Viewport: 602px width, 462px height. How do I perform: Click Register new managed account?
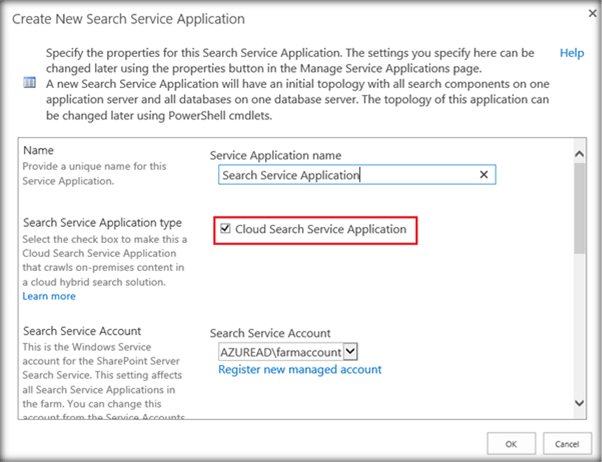[299, 370]
